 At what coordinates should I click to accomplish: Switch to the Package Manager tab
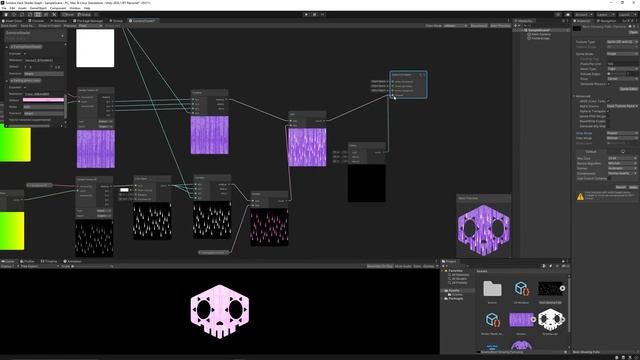click(89, 20)
